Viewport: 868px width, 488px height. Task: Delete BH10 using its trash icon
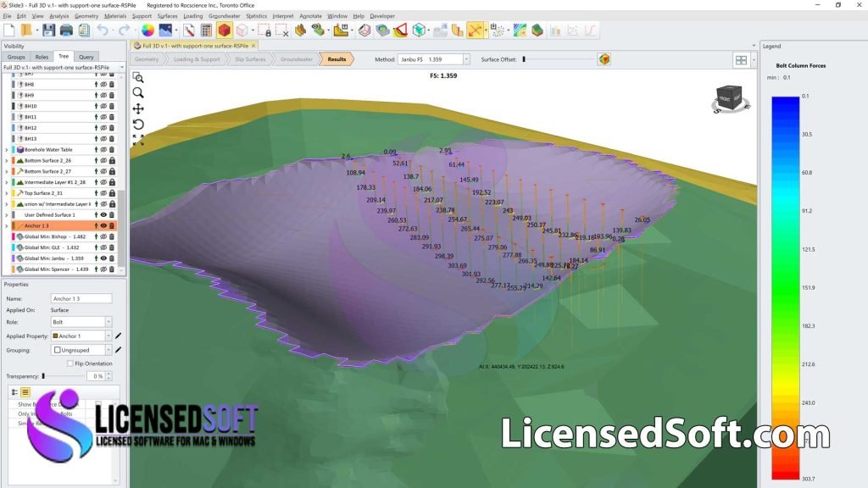[x=112, y=106]
